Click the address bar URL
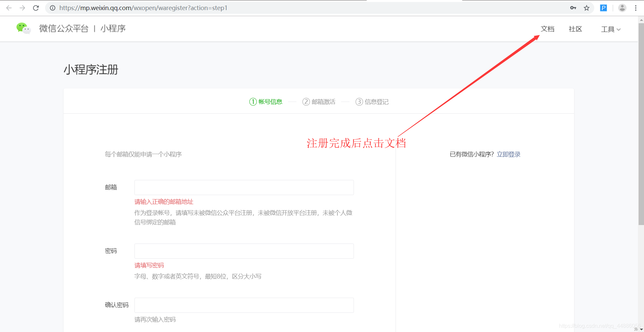The height and width of the screenshot is (332, 644). click(143, 8)
